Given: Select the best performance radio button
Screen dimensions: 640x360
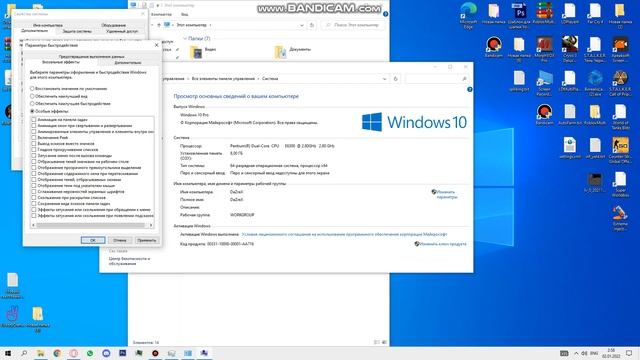Looking at the screenshot, I should click(x=32, y=104).
